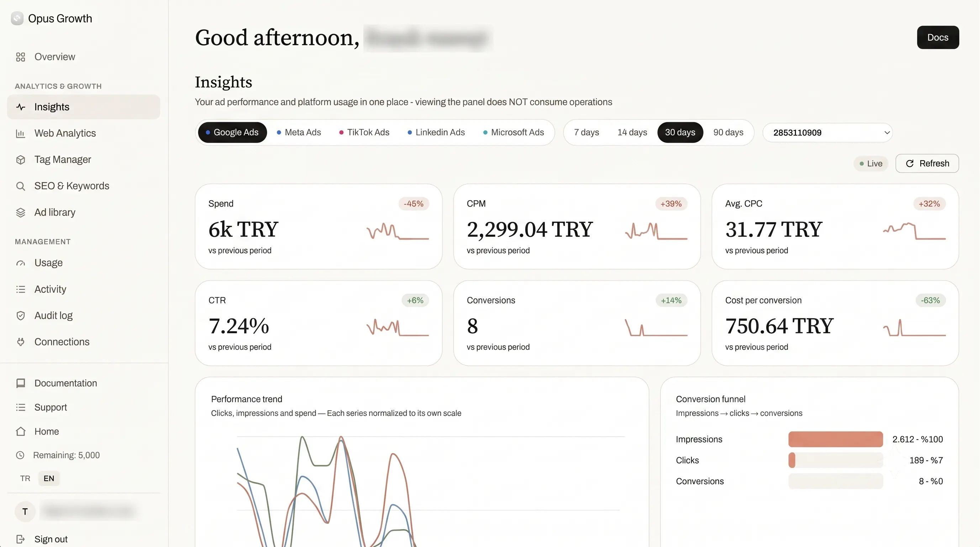980x547 pixels.
Task: Click the Opus Growth logo icon
Action: coord(17,18)
